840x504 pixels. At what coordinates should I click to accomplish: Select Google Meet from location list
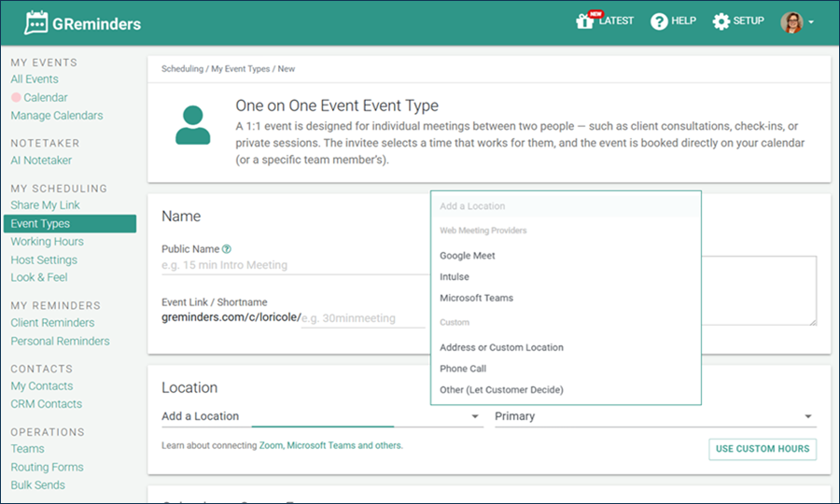point(468,256)
